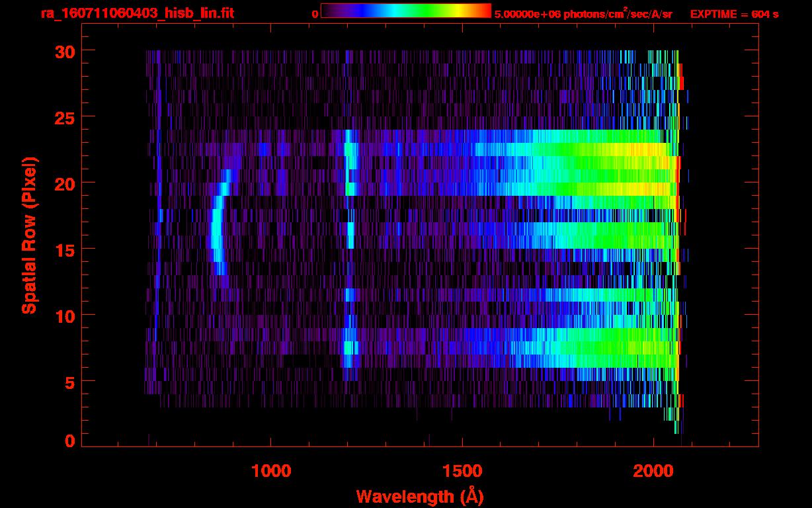Image resolution: width=812 pixels, height=508 pixels.
Task: Click the colorbar minimum label 0
Action: pos(315,14)
